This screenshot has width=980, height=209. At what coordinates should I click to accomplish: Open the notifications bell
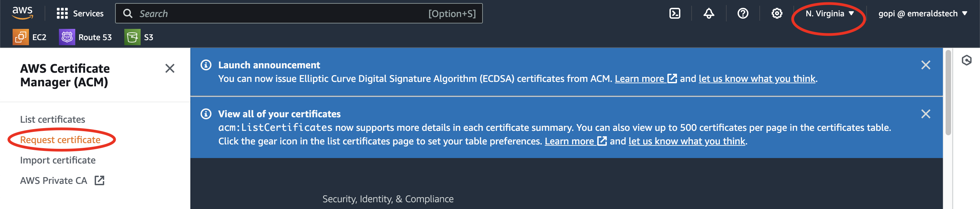(x=708, y=14)
